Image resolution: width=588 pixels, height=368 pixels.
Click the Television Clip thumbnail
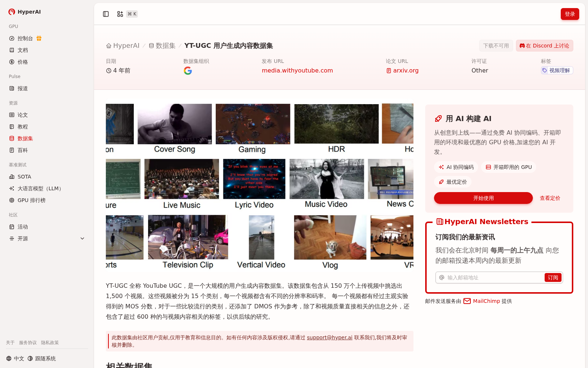(188, 237)
